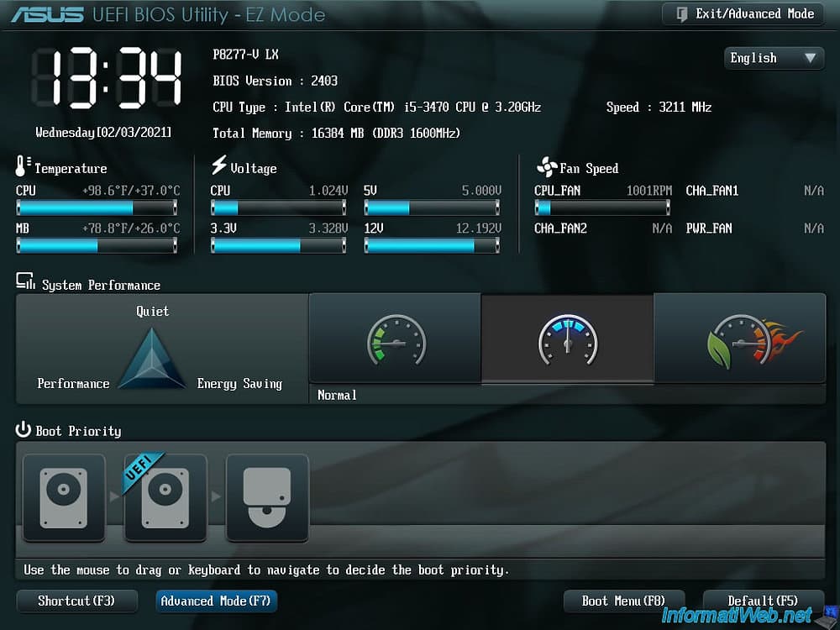
Task: Select the first hard drive boot icon
Action: coord(64,498)
